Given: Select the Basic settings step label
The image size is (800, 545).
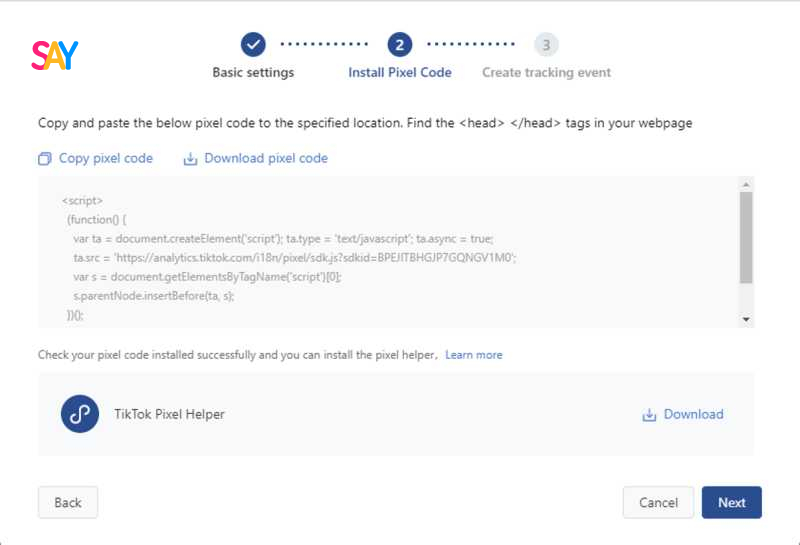Looking at the screenshot, I should click(x=253, y=72).
